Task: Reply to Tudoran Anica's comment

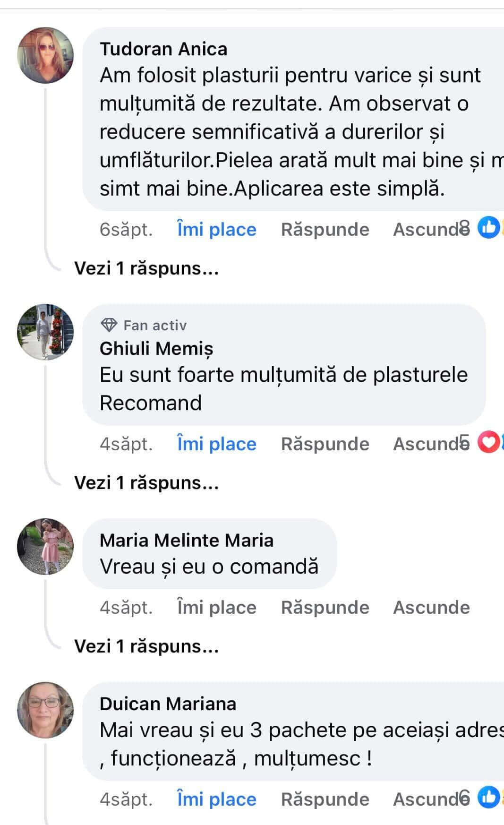Action: 325,230
